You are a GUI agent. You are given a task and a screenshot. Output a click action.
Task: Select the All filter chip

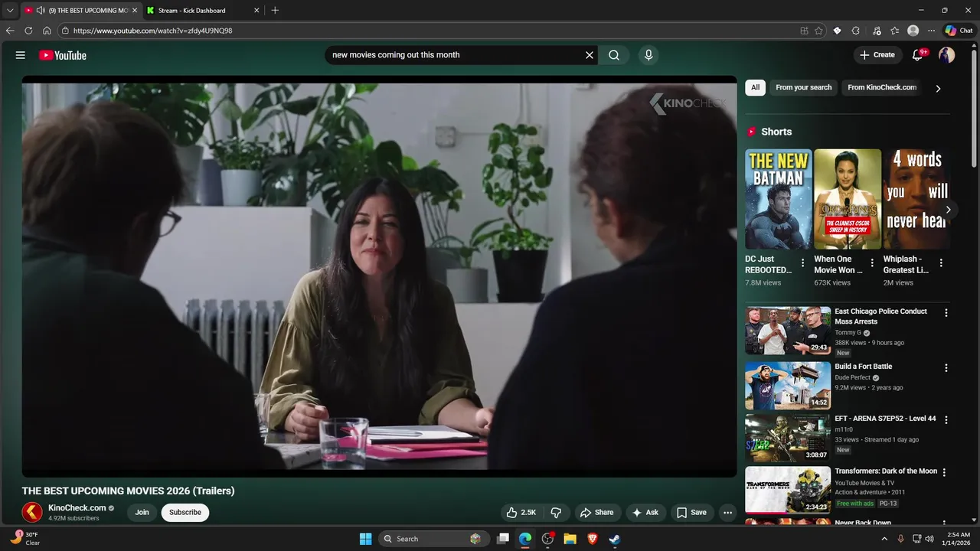pyautogui.click(x=755, y=87)
